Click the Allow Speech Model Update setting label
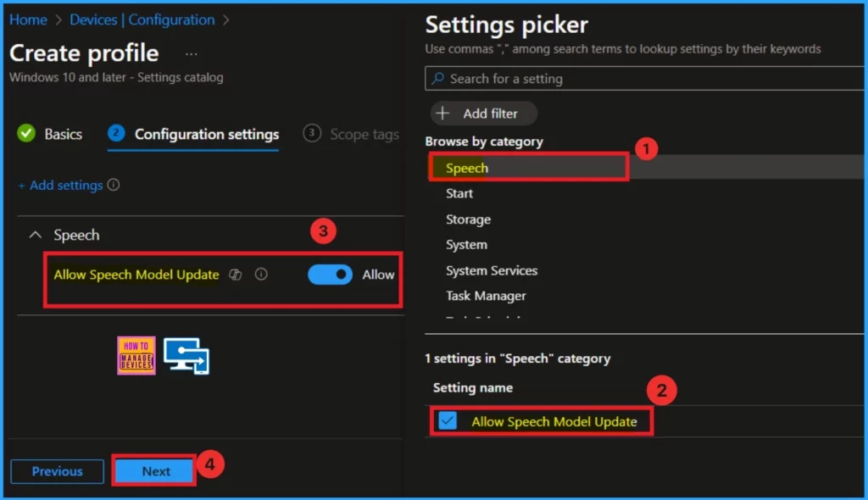Viewport: 868px width, 500px height. tap(554, 421)
